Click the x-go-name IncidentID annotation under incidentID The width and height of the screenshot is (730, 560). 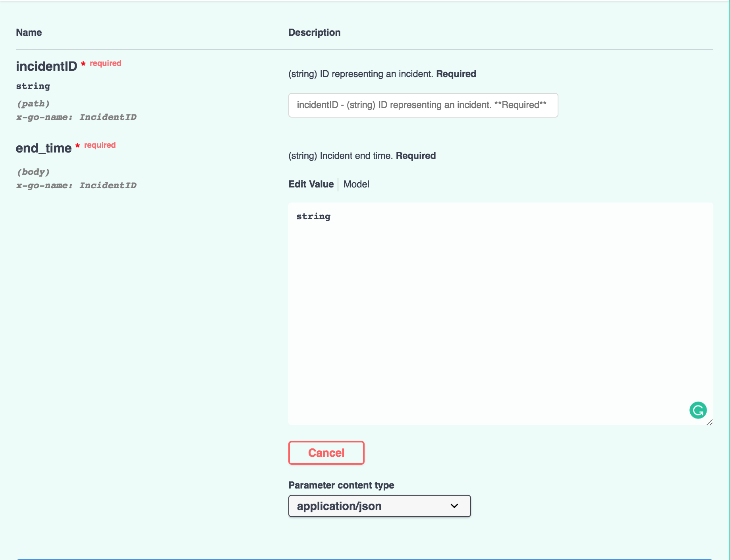(x=76, y=117)
